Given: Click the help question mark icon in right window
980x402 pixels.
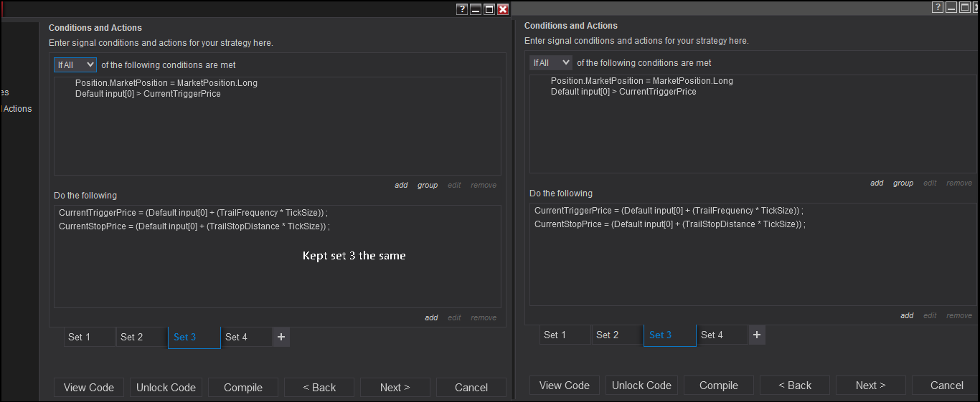Looking at the screenshot, I should click(938, 7).
